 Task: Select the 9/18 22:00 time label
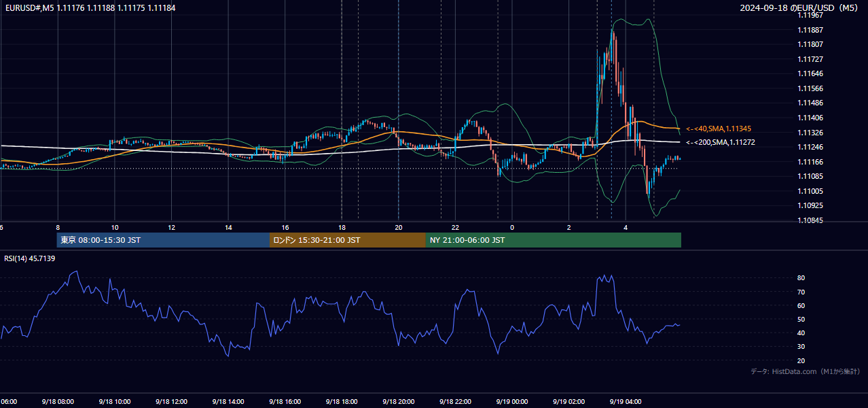[455, 402]
